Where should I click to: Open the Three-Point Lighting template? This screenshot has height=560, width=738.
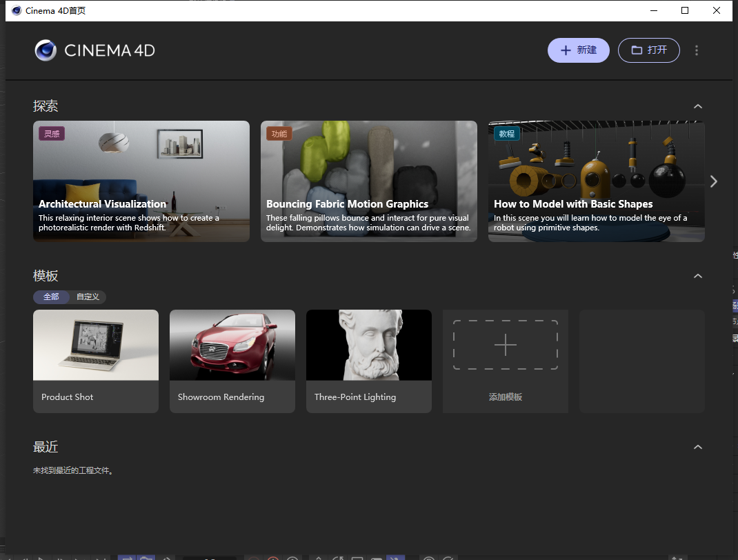coord(369,361)
